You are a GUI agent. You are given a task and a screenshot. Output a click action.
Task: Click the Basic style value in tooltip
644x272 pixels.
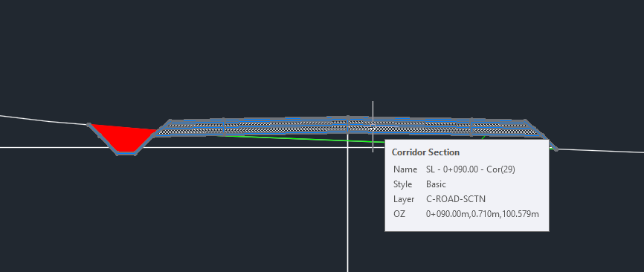tap(437, 184)
